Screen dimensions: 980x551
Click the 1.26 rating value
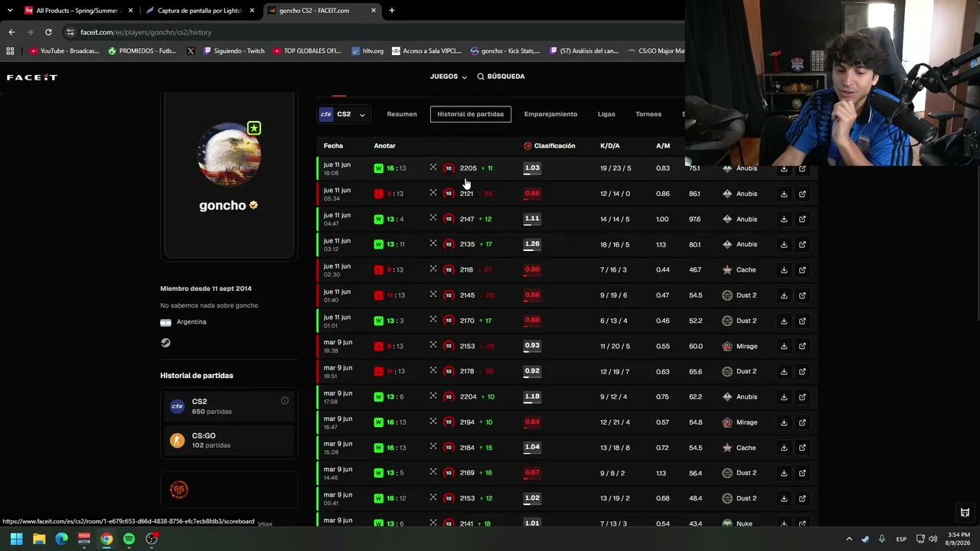click(532, 244)
